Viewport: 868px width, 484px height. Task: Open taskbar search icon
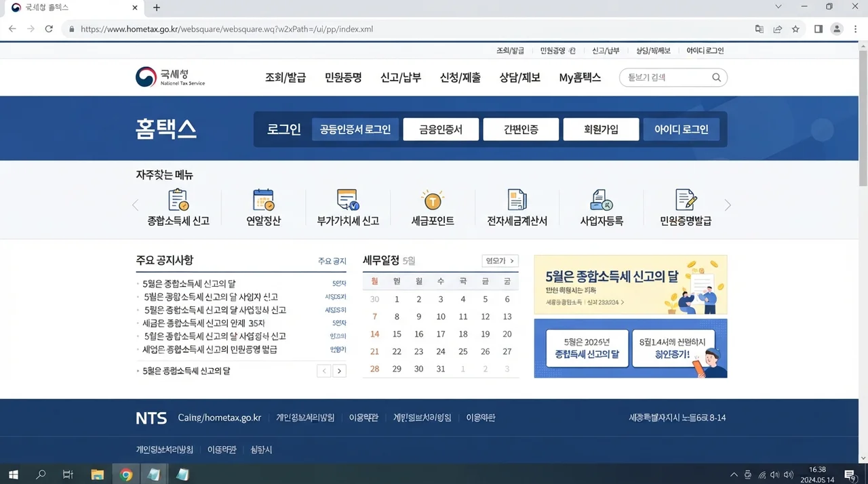[41, 475]
